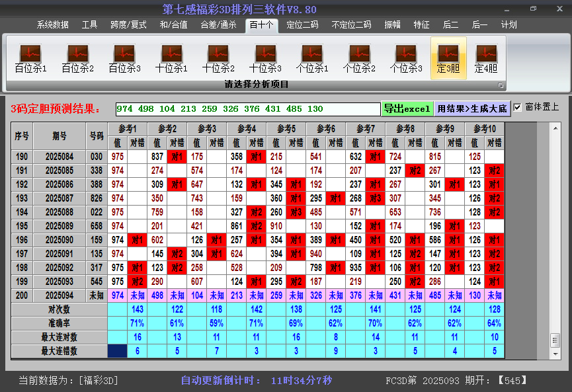Click the 导出excel button
Viewport: 572px width, 392px height.
[x=407, y=108]
